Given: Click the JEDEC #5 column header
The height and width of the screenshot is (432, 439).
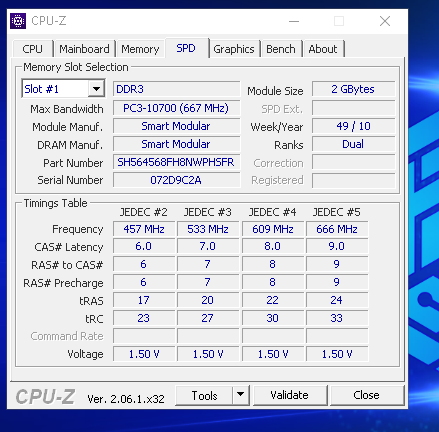Looking at the screenshot, I should point(337,212).
